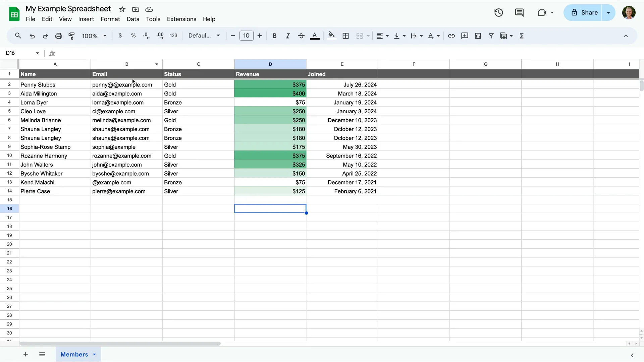Open the comment history panel

[x=519, y=12]
